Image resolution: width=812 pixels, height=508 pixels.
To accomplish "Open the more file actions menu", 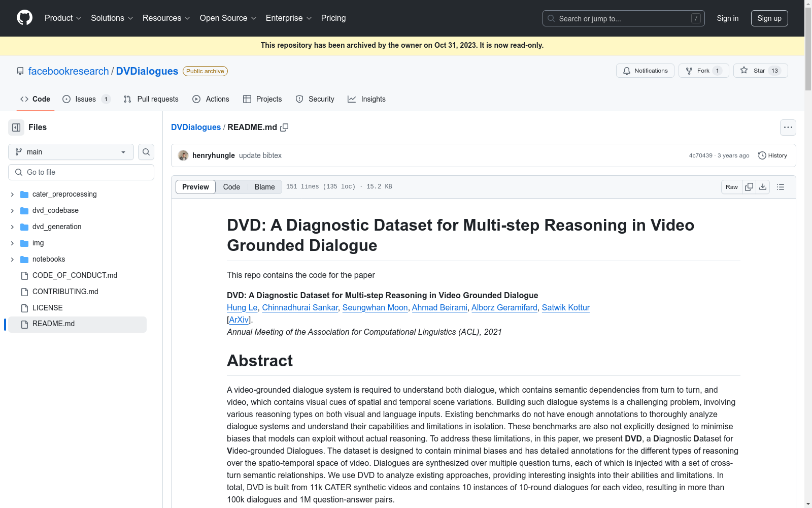I will click(788, 128).
